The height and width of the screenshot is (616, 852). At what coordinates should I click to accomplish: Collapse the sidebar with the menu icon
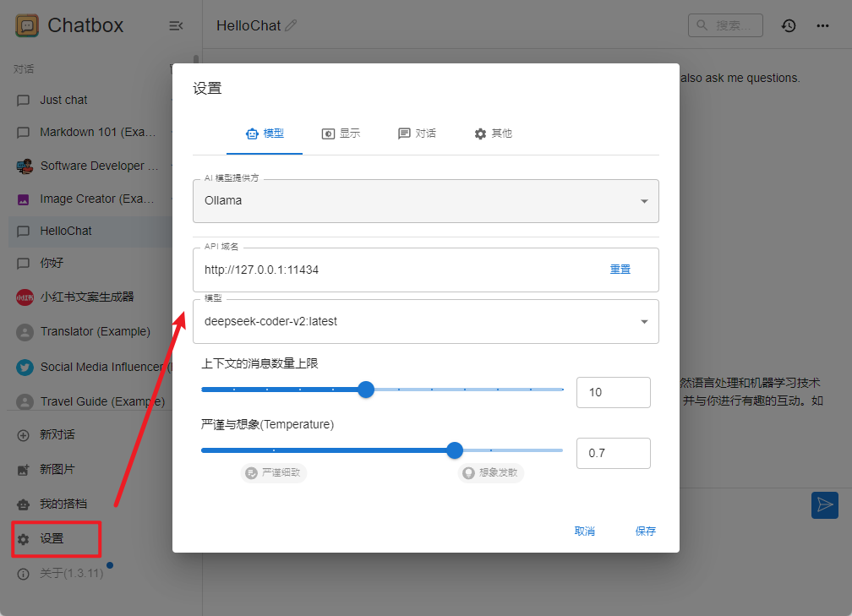click(x=176, y=25)
